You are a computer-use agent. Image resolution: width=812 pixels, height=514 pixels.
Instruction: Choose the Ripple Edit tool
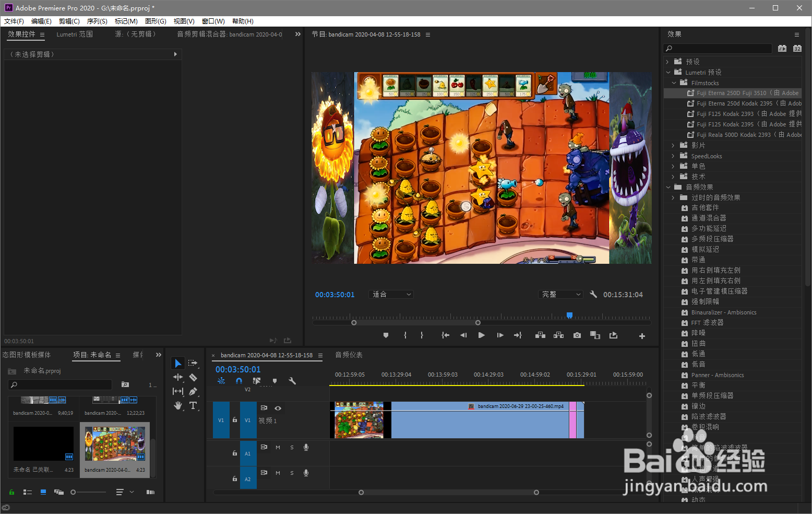178,377
